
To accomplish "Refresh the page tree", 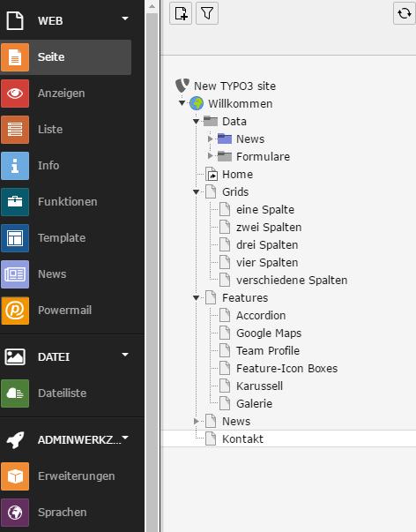I will coord(405,13).
